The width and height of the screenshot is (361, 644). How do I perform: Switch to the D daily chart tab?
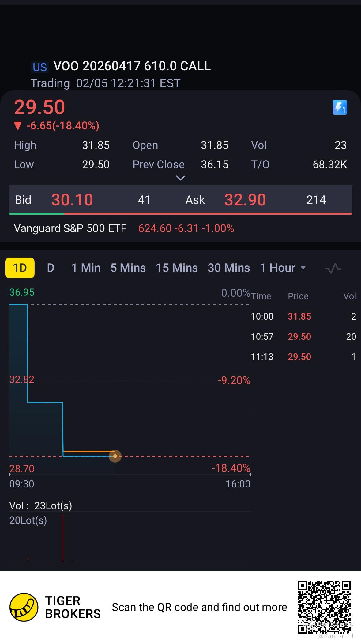coord(51,268)
